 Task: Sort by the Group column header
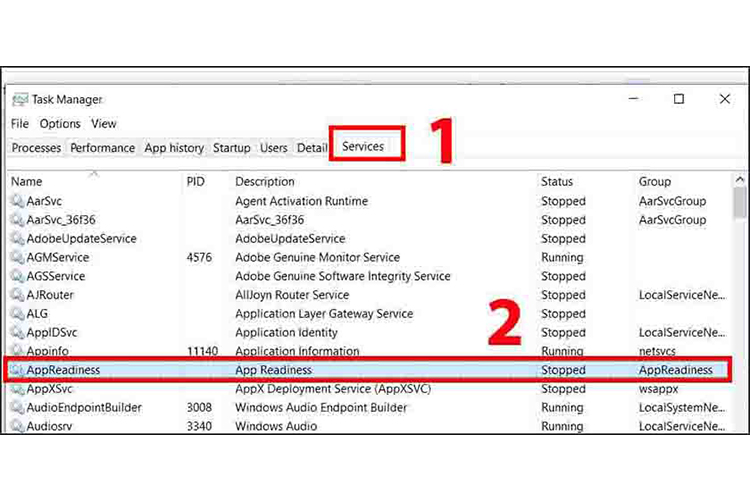(x=655, y=181)
